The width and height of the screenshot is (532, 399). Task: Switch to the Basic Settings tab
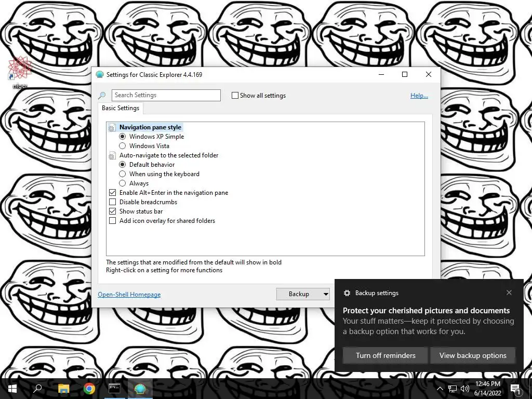coord(121,108)
